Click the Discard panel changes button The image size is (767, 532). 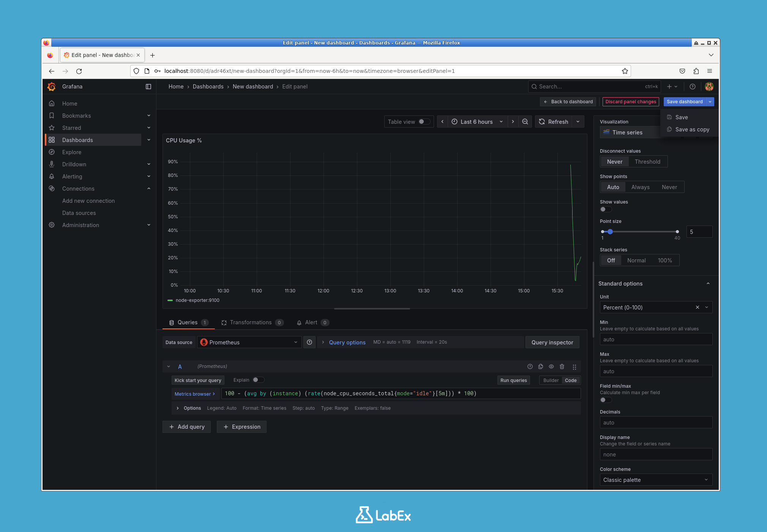coord(630,101)
